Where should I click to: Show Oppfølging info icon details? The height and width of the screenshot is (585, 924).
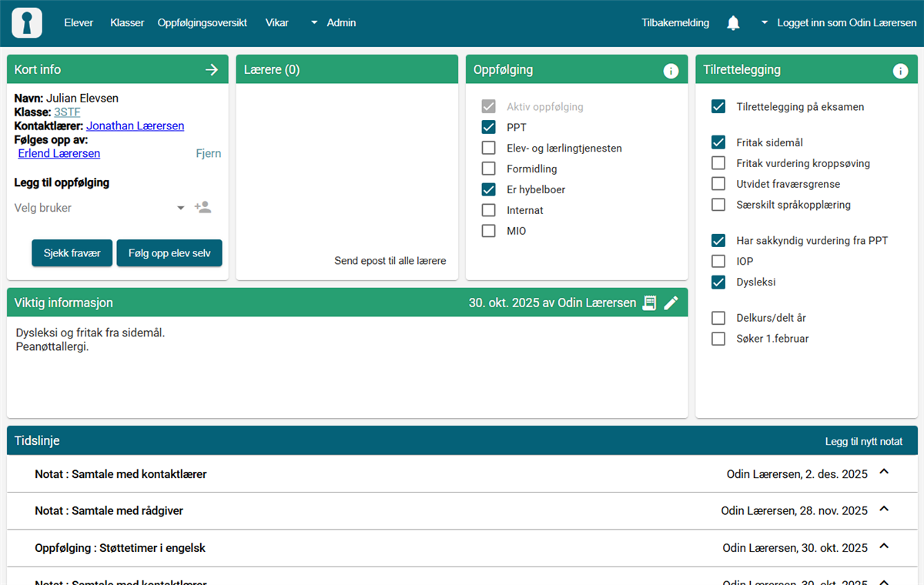click(x=671, y=71)
